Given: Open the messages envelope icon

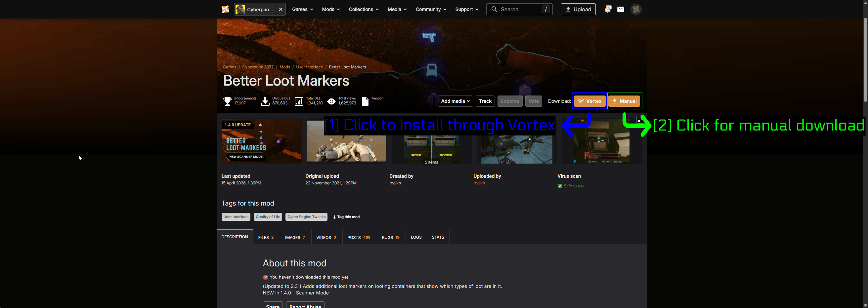Looking at the screenshot, I should click(x=621, y=10).
